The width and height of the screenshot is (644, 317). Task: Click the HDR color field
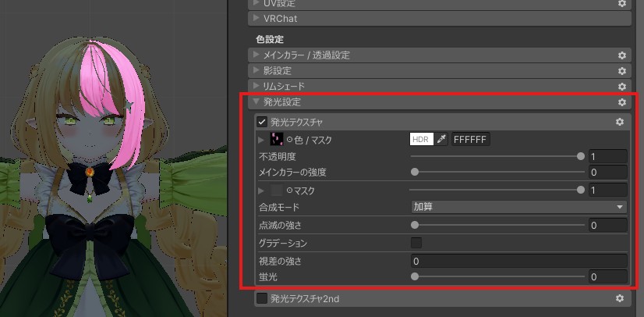(421, 139)
